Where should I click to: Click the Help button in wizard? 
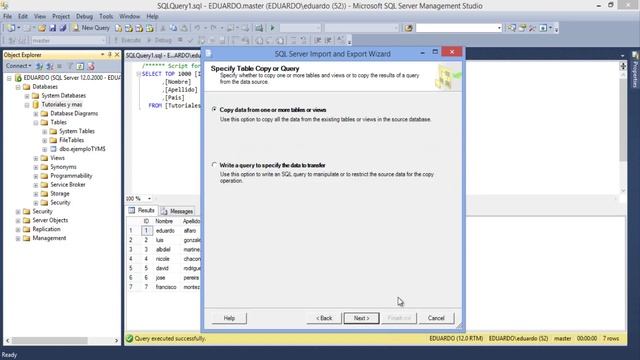click(x=229, y=318)
